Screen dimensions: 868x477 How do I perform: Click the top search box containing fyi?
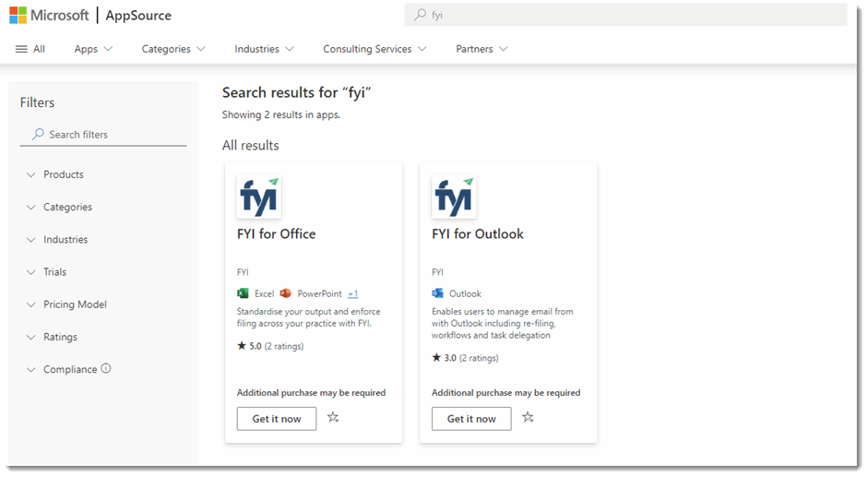pyautogui.click(x=625, y=15)
